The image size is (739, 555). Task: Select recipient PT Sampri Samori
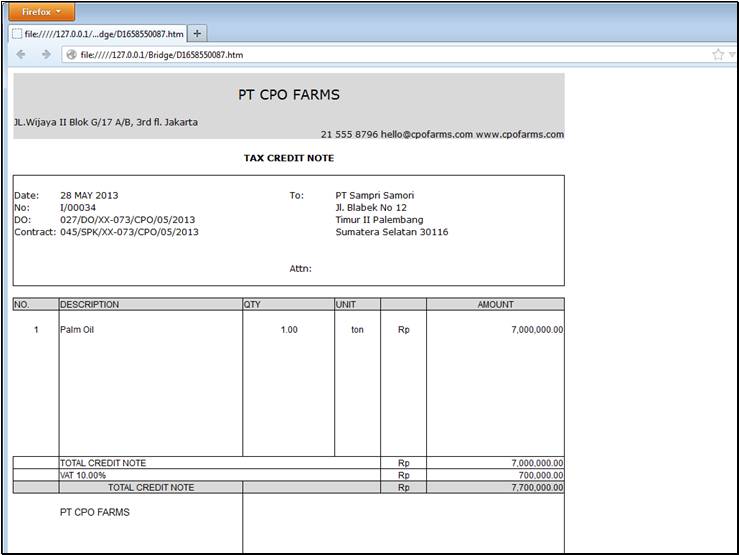375,195
